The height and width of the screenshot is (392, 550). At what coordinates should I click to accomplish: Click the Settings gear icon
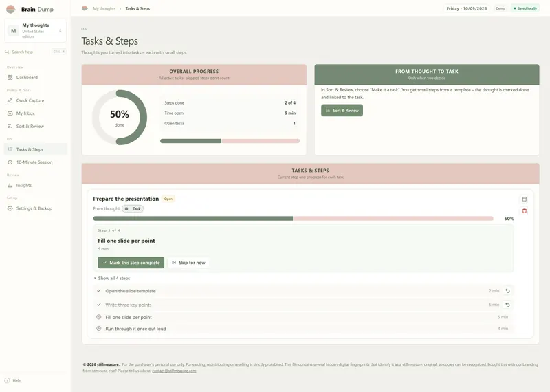click(10, 208)
